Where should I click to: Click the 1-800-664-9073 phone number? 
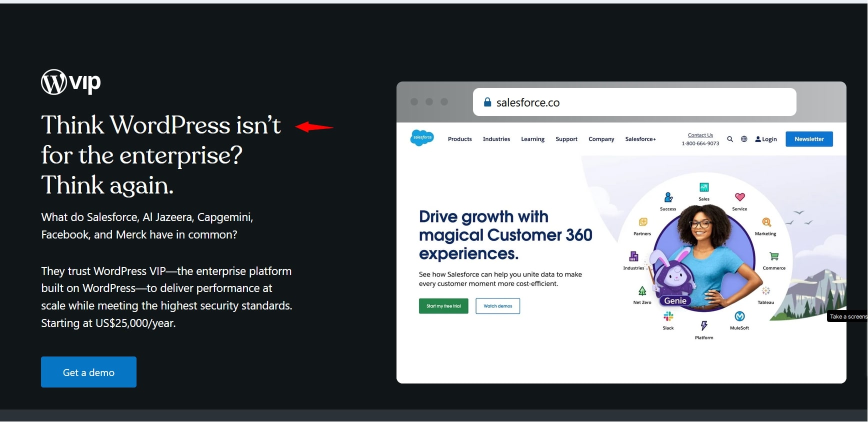click(700, 143)
